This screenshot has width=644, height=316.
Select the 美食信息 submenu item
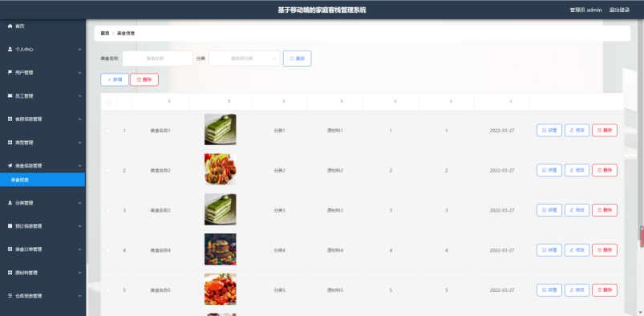43,180
